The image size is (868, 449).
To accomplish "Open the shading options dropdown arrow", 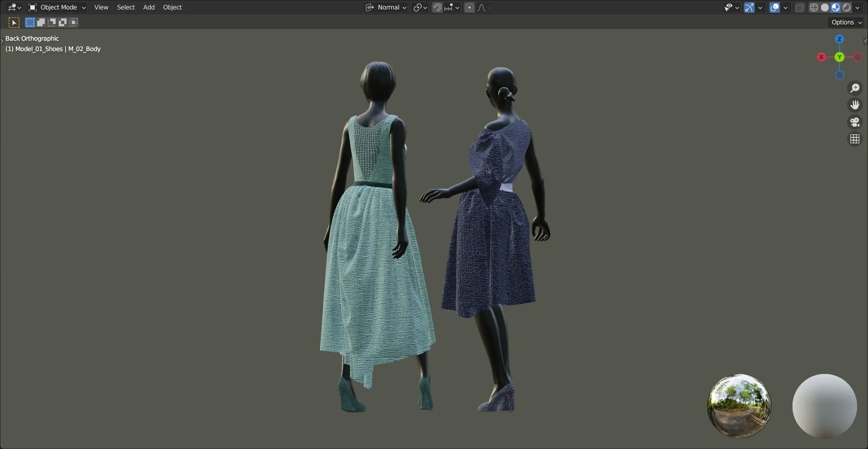I will (x=858, y=7).
